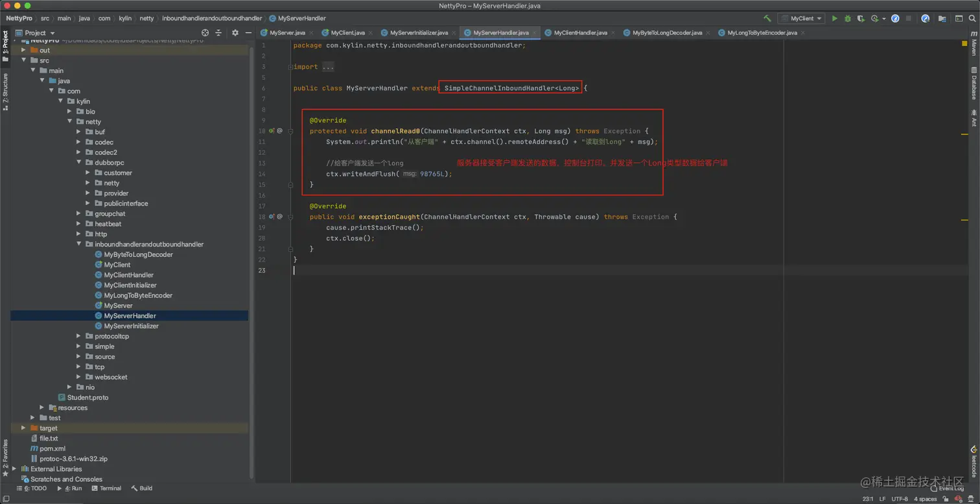The image size is (980, 504).
Task: Click Collapse All icon in Project panel
Action: [218, 32]
